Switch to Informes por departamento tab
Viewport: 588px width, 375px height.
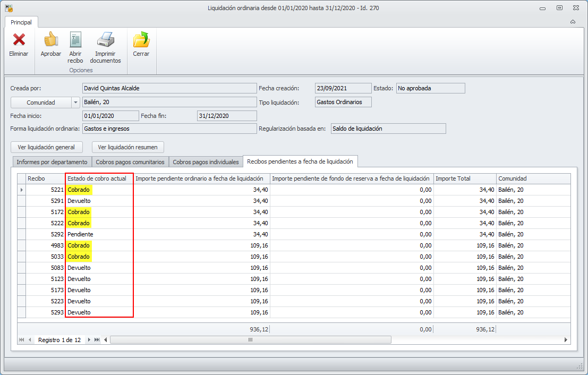(x=52, y=162)
